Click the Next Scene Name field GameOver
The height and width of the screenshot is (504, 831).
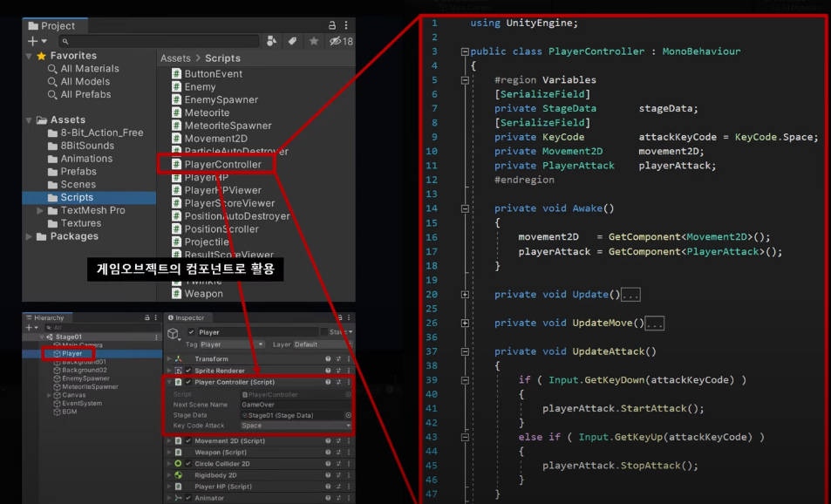coord(296,405)
